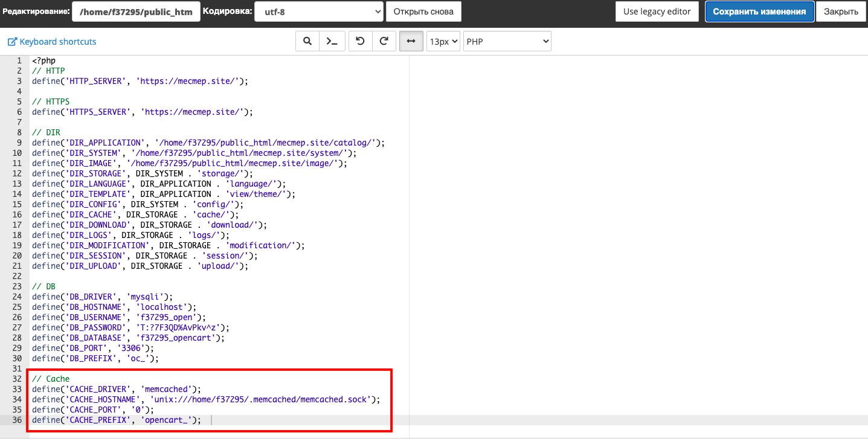Click the DIR_MODIFICATION define line

169,245
